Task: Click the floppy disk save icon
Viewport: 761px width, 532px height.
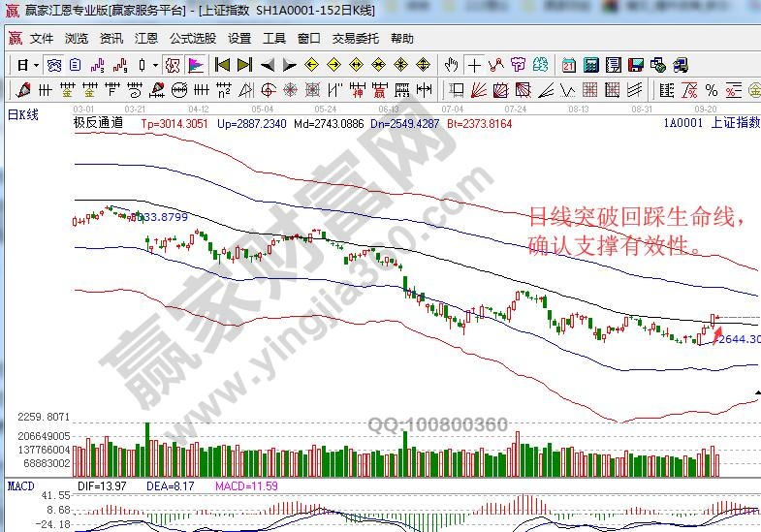Action: 635,66
